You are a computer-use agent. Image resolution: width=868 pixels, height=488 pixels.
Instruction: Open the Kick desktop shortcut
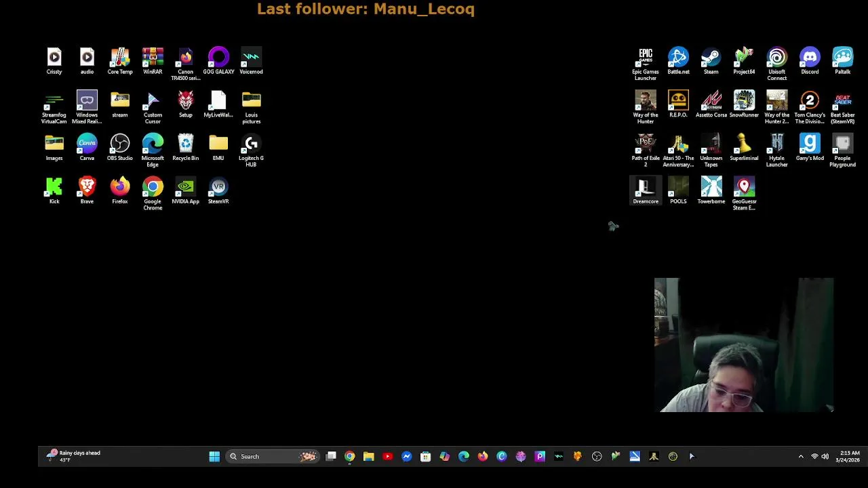coord(54,191)
